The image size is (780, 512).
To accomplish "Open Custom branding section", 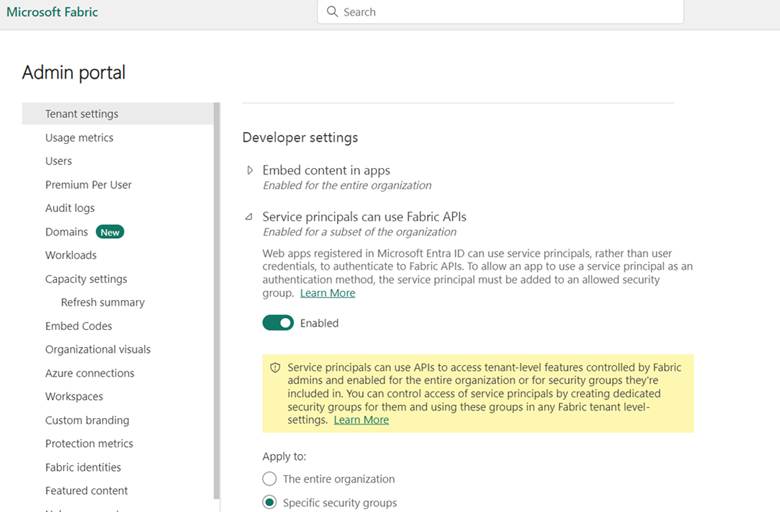I will coord(87,420).
